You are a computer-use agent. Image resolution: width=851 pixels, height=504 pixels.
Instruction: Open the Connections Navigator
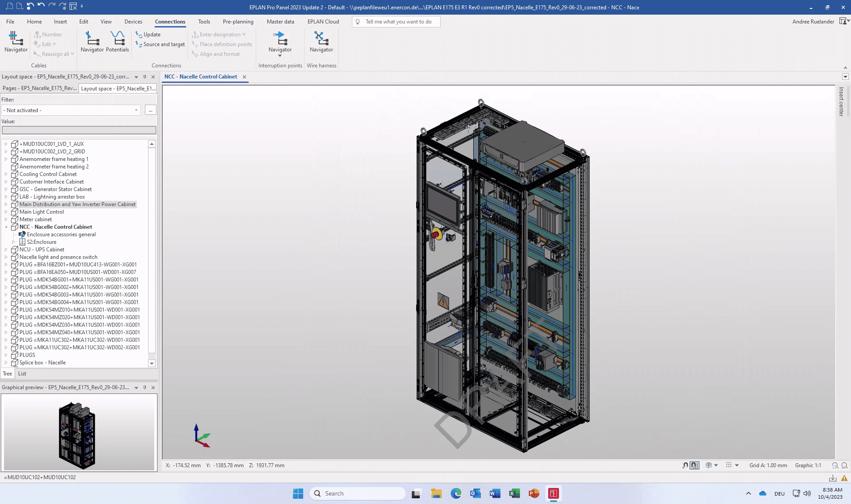(x=92, y=42)
